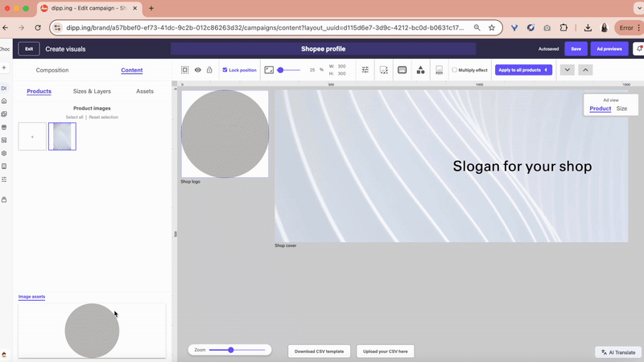Click the padlock icon in toolbar

(209, 70)
